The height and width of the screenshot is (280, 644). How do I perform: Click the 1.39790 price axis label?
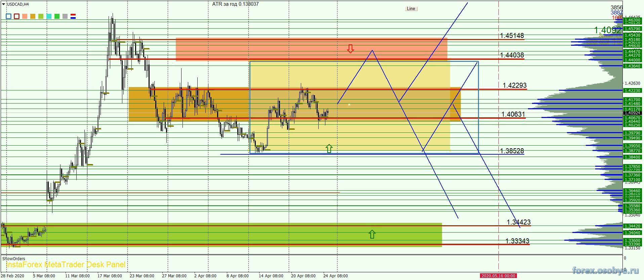coord(632,133)
